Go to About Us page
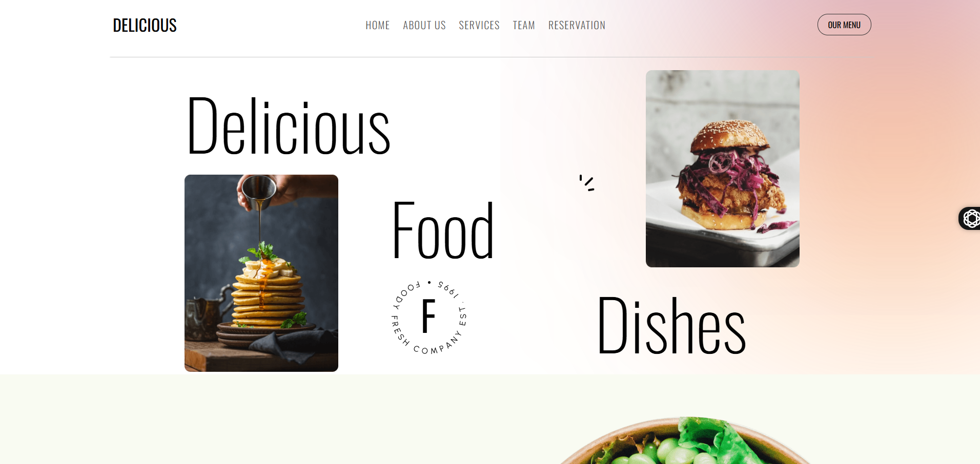980x464 pixels. [424, 25]
